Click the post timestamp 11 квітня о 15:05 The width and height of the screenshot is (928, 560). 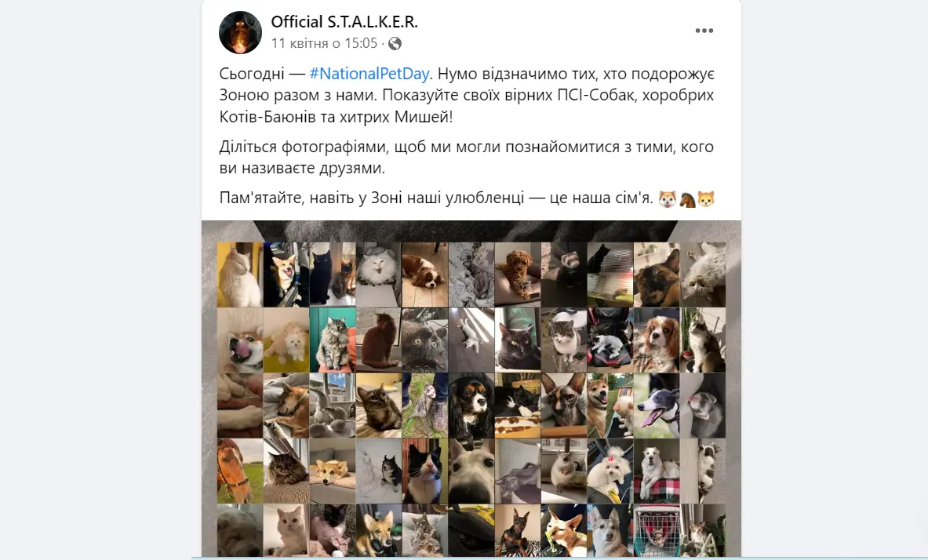pyautogui.click(x=324, y=43)
